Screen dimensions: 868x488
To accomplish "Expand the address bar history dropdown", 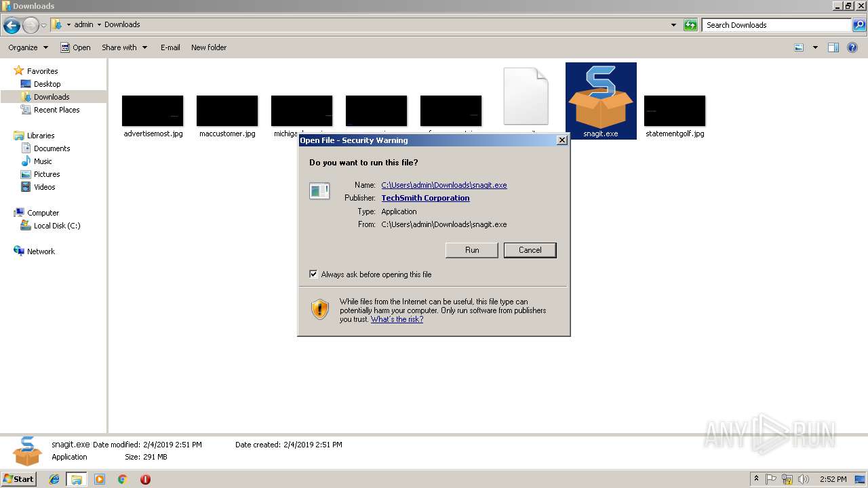I will point(673,25).
